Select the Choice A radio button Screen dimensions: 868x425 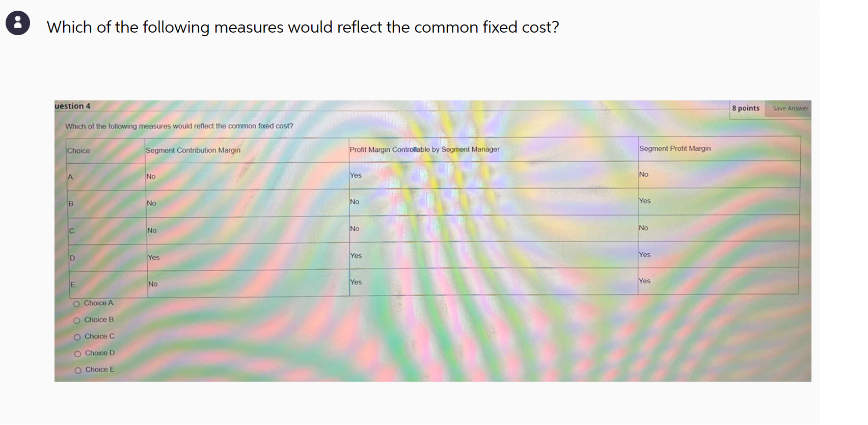coord(76,303)
